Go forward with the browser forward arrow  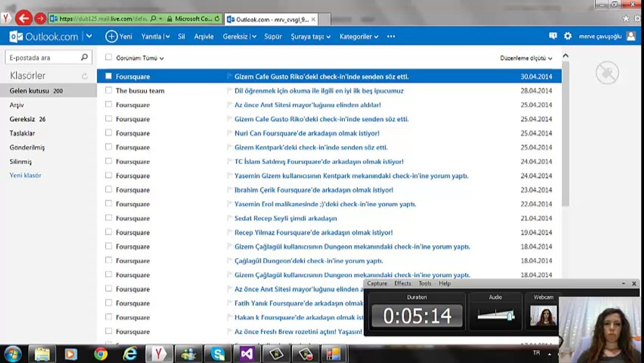point(40,19)
